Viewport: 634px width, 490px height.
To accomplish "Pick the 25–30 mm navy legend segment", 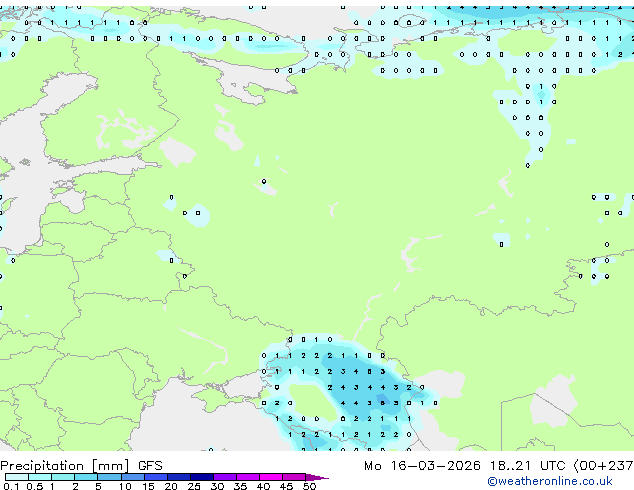I will [202, 477].
